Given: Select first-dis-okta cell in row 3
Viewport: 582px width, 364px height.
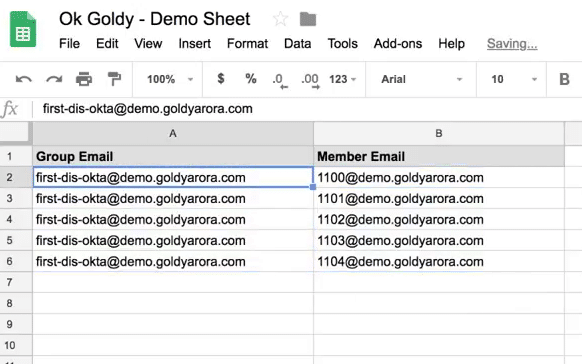Looking at the screenshot, I should tap(173, 199).
